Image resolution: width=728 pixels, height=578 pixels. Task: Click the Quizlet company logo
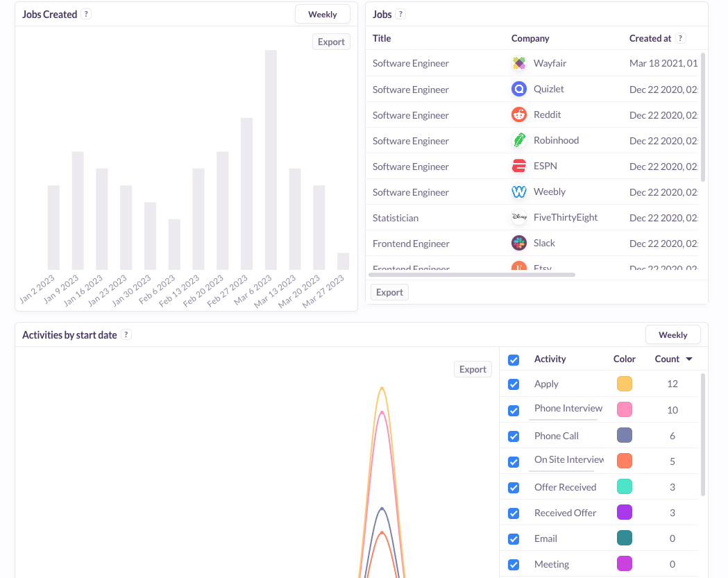click(x=519, y=89)
